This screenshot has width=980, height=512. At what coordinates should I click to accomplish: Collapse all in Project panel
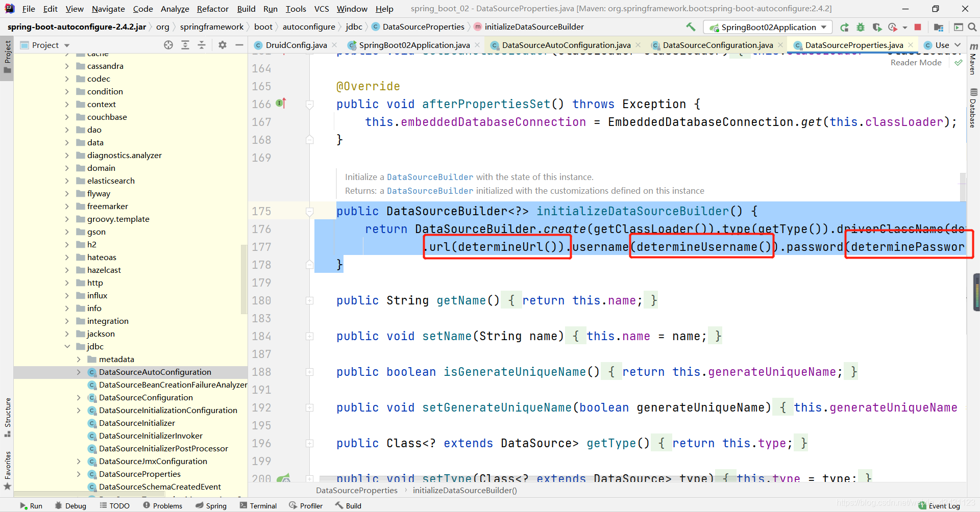202,45
